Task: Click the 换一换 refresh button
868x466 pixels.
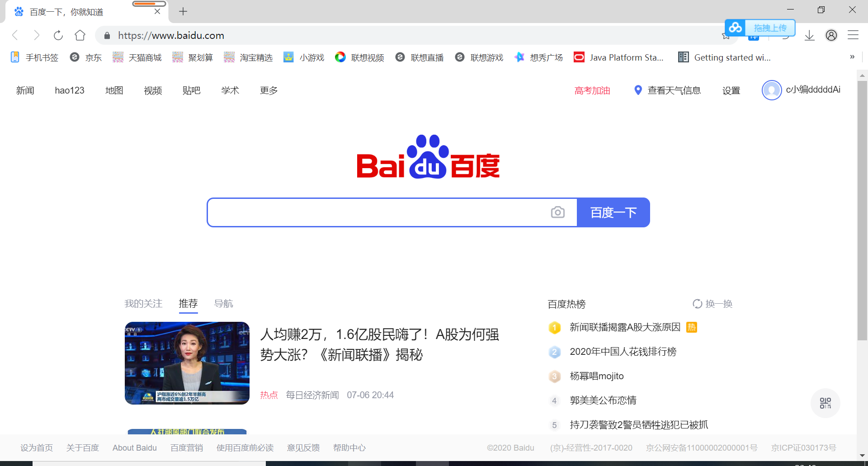Action: point(712,304)
